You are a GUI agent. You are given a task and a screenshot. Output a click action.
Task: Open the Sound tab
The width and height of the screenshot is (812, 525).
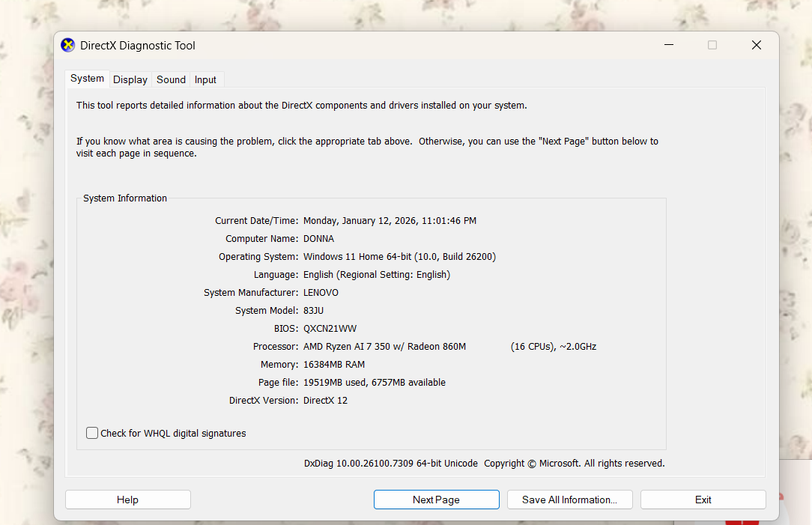coord(171,79)
